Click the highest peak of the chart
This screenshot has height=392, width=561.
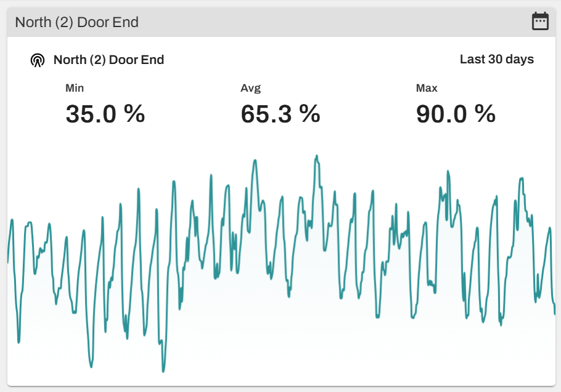click(317, 156)
